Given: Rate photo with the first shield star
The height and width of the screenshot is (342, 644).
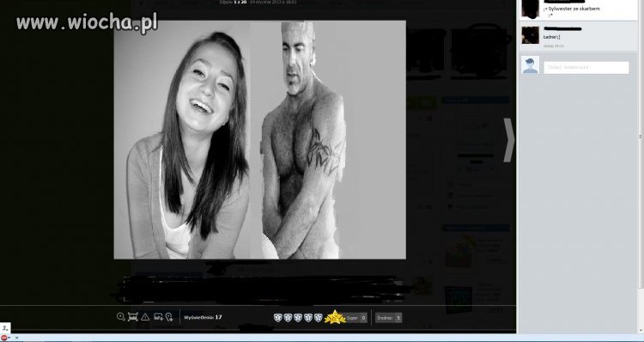Looking at the screenshot, I should point(278,317).
